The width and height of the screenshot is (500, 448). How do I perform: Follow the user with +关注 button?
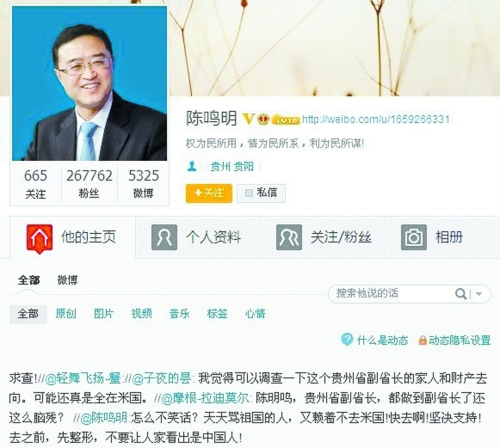pyautogui.click(x=209, y=193)
